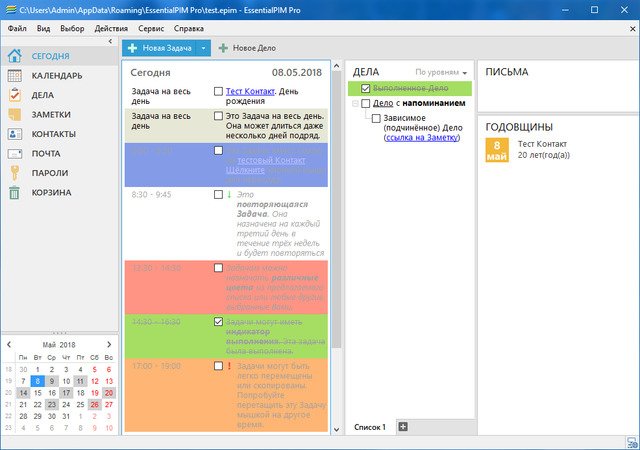
Task: Click the Новое Дело button
Action: pos(247,48)
